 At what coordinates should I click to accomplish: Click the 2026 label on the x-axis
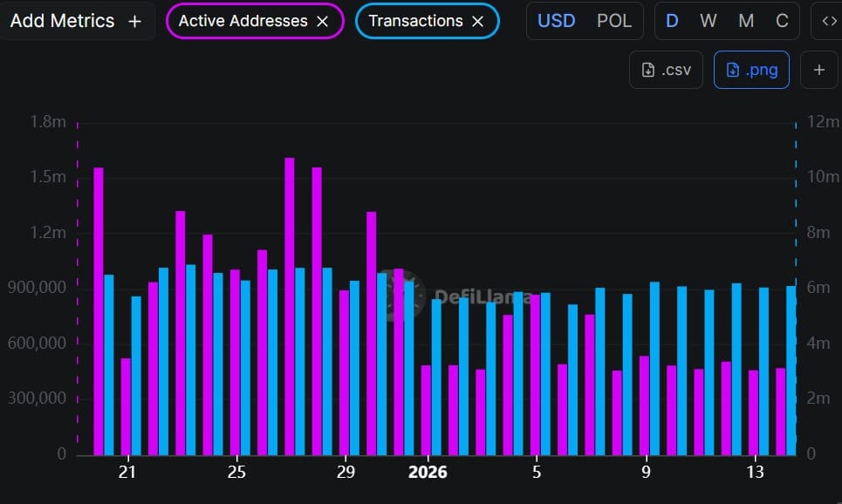pos(428,473)
